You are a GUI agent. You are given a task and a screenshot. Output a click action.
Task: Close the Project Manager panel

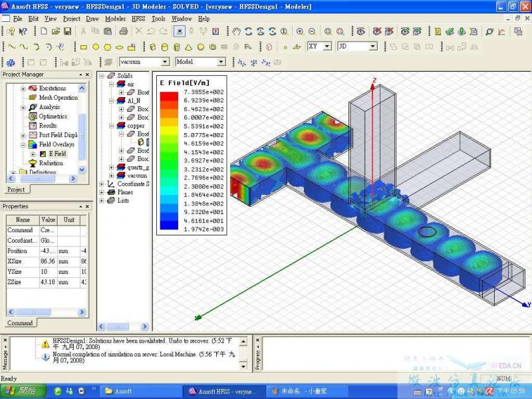click(87, 74)
